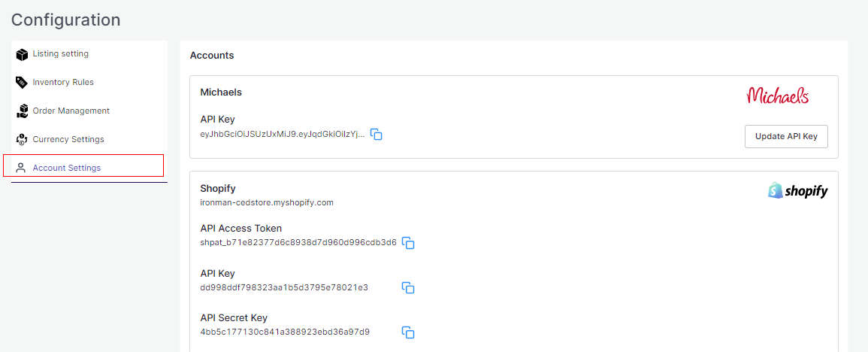868x352 pixels.
Task: Click the ironman-cedstore.myshopify.com store URL
Action: [267, 202]
